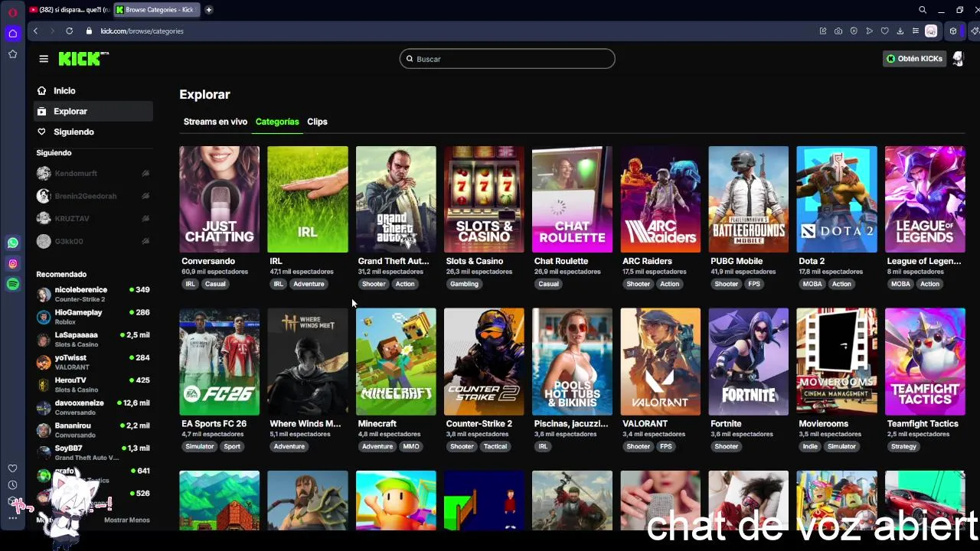Click the crossed-eye icon next to Kendomurft
The image size is (980, 551).
pyautogui.click(x=145, y=174)
